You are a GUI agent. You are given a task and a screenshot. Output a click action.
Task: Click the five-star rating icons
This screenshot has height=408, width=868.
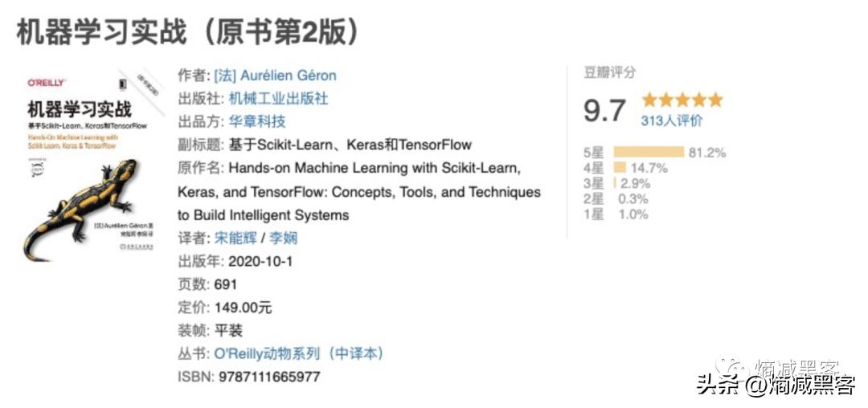(x=682, y=100)
